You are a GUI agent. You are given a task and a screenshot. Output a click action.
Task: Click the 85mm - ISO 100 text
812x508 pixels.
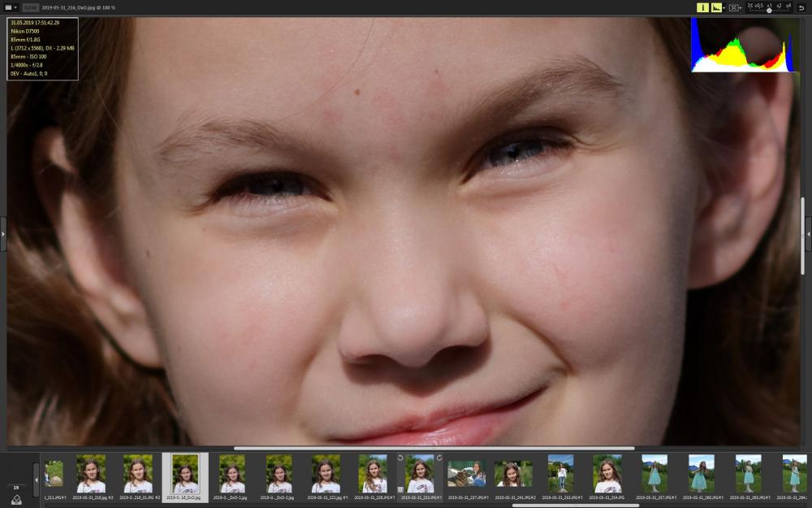(28, 57)
